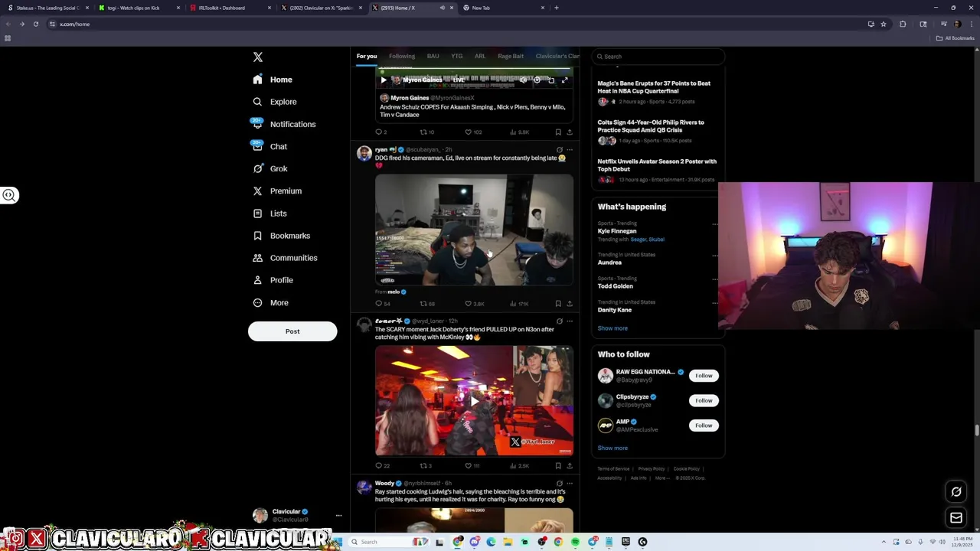Open Grok explain on ryan's post
The width and height of the screenshot is (980, 551).
(x=559, y=150)
